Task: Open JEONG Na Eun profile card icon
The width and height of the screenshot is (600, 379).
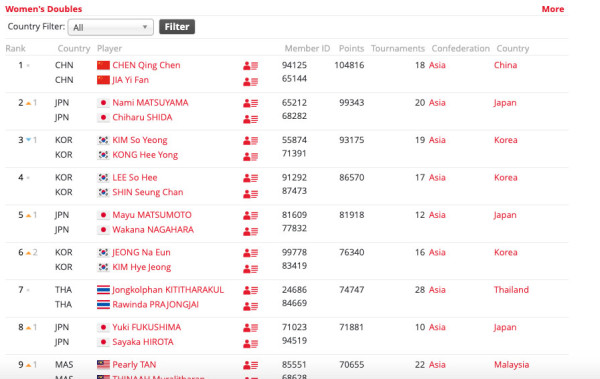Action: (251, 253)
